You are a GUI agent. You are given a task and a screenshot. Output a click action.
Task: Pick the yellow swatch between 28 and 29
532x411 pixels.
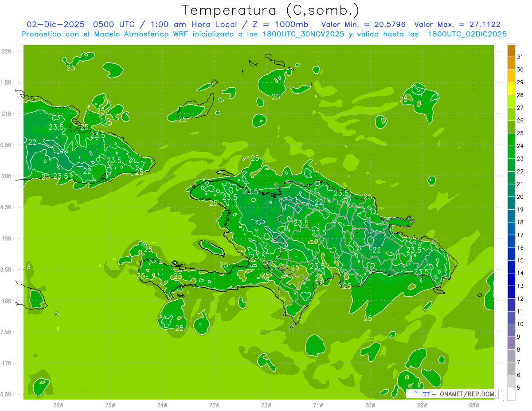tap(511, 89)
